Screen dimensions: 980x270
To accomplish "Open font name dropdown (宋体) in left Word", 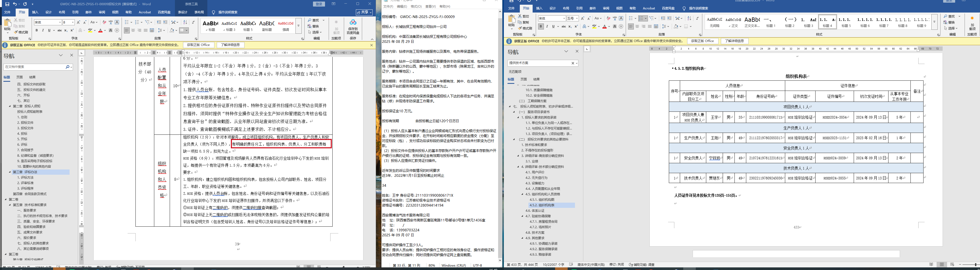I will click(60, 22).
